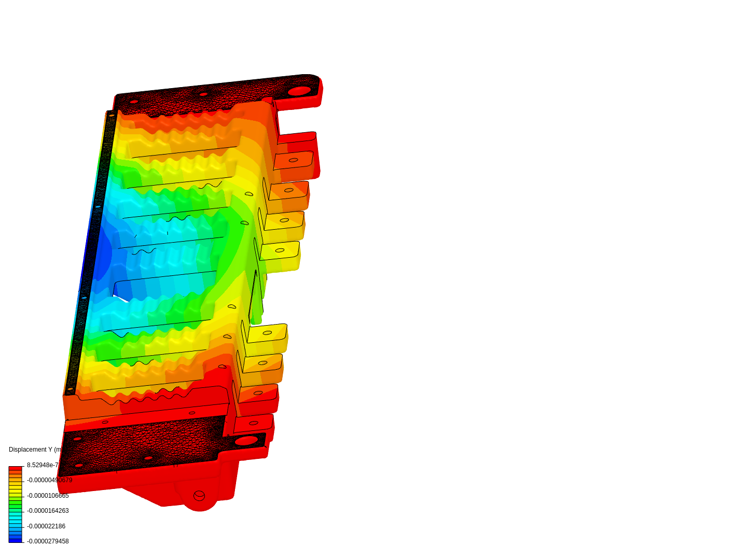Click the legend value -0.00000490679
This screenshot has width=747, height=560.
50,480
